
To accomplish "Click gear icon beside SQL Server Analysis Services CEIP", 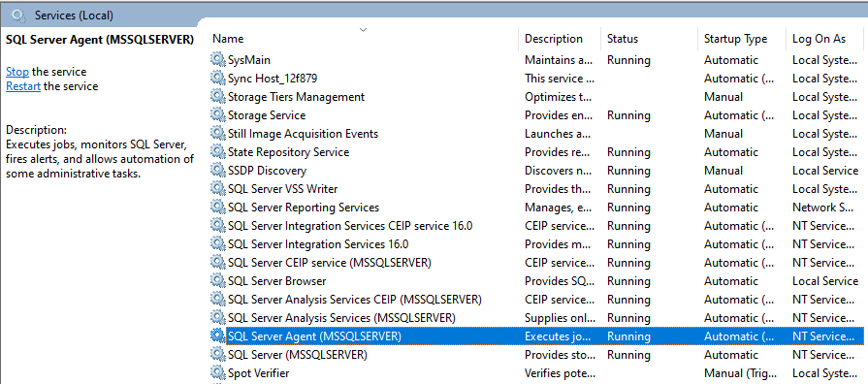I will pyautogui.click(x=218, y=300).
